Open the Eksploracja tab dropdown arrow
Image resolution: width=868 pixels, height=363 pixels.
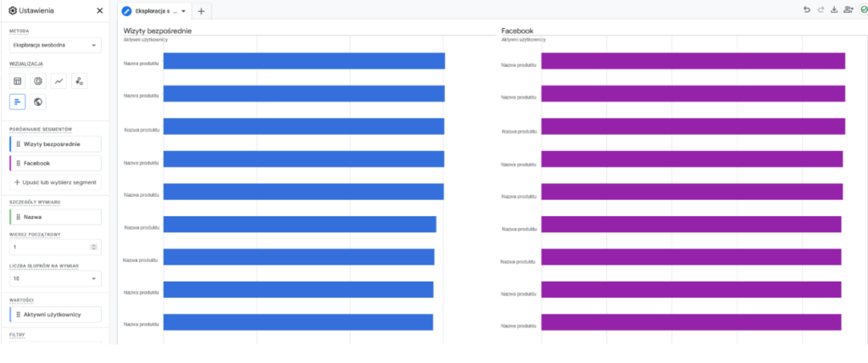[x=183, y=11]
